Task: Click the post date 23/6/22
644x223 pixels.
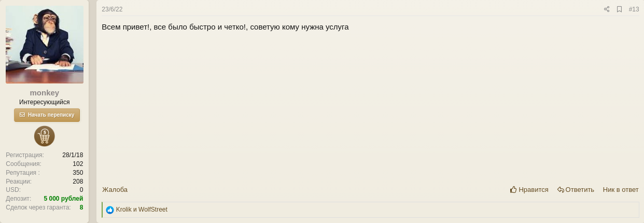Action: pyautogui.click(x=113, y=9)
